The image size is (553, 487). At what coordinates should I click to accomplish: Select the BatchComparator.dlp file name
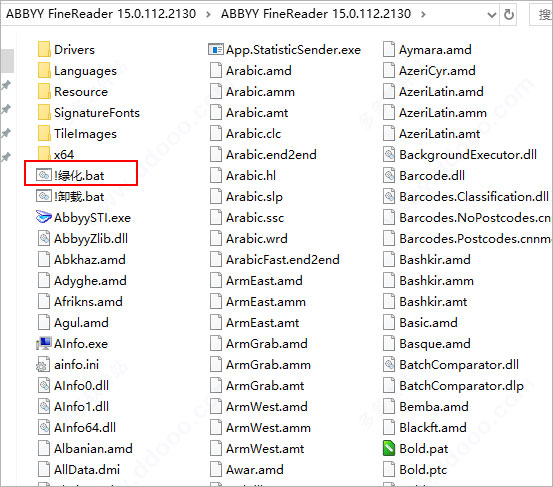[461, 386]
